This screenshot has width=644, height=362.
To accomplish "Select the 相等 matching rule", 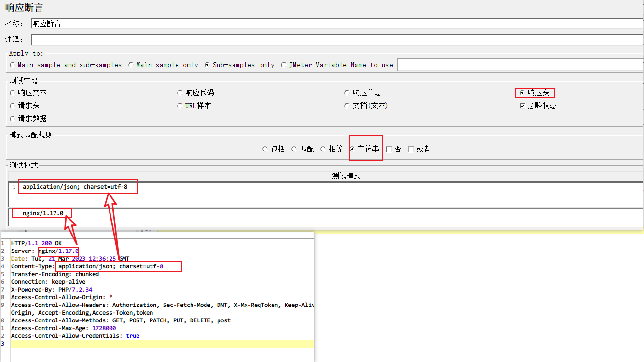I will point(323,149).
